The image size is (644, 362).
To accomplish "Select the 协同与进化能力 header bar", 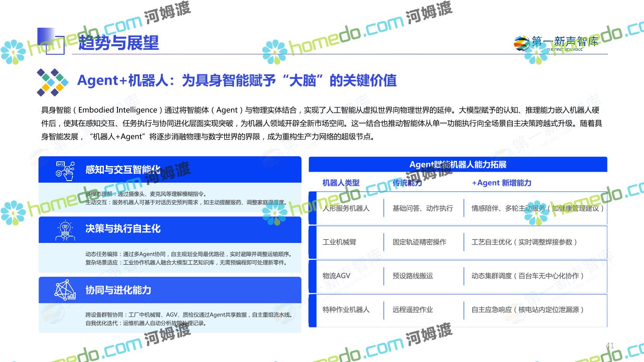I will [x=170, y=290].
